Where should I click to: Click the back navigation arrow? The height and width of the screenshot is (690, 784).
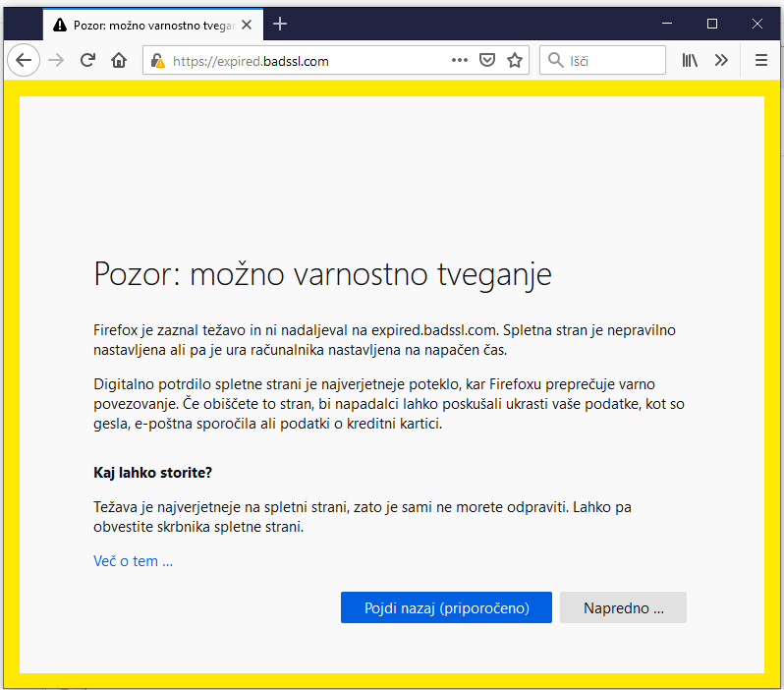pos(24,61)
